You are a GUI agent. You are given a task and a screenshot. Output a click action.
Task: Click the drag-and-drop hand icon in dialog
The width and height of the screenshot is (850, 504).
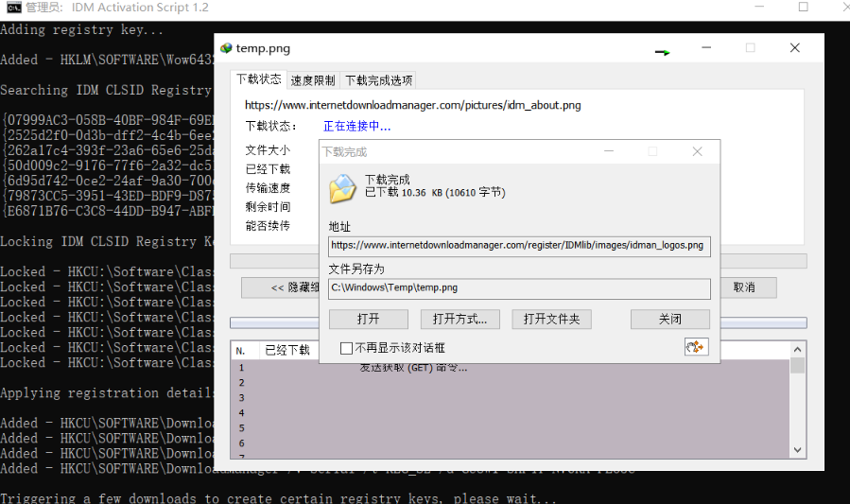click(x=696, y=347)
